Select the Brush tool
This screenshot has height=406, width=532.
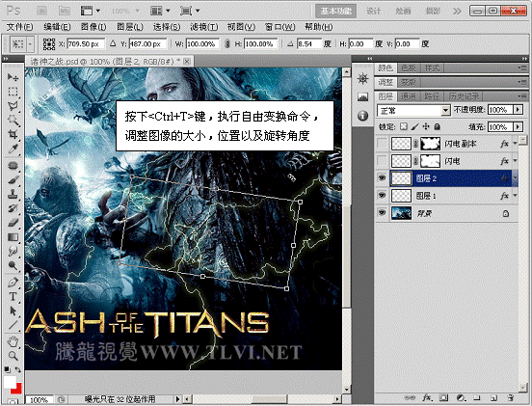tap(13, 179)
